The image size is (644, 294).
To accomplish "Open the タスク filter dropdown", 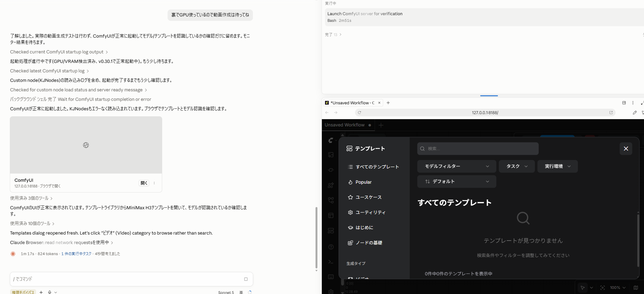I will click(517, 166).
